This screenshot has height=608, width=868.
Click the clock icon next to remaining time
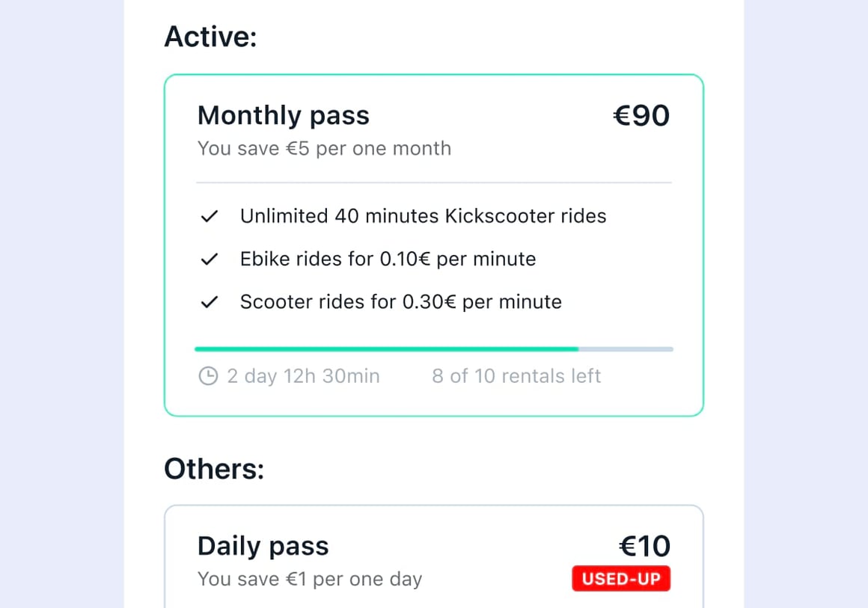[208, 376]
